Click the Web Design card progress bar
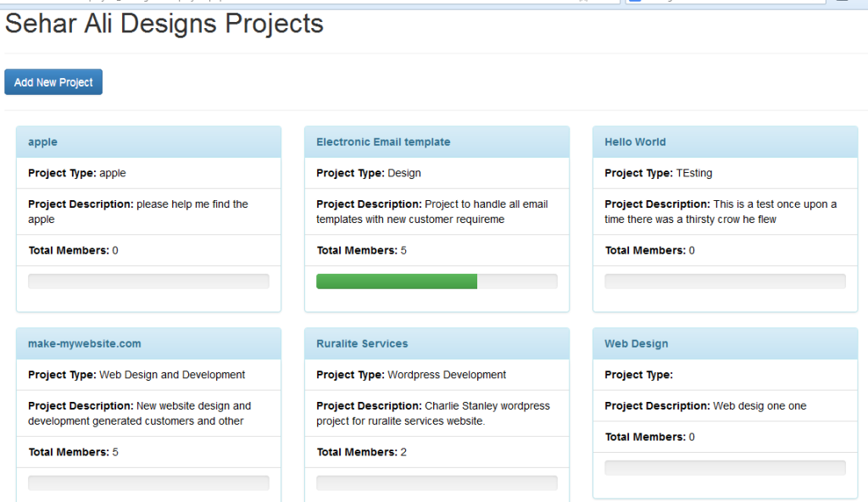 [725, 468]
